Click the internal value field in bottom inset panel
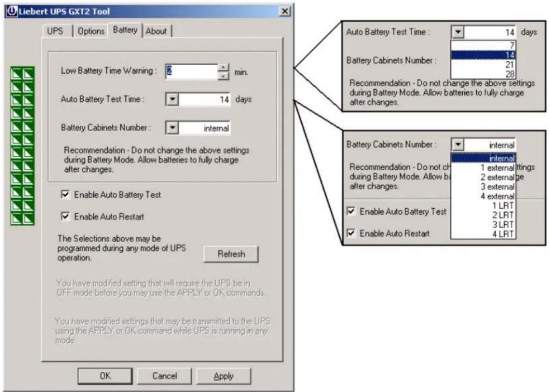 tap(490, 144)
